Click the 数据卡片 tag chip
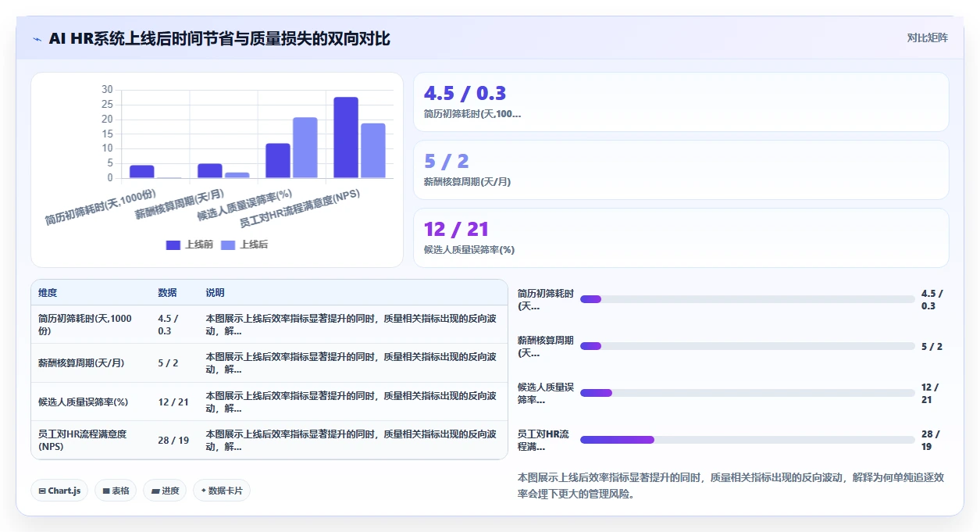980x532 pixels. [x=222, y=491]
